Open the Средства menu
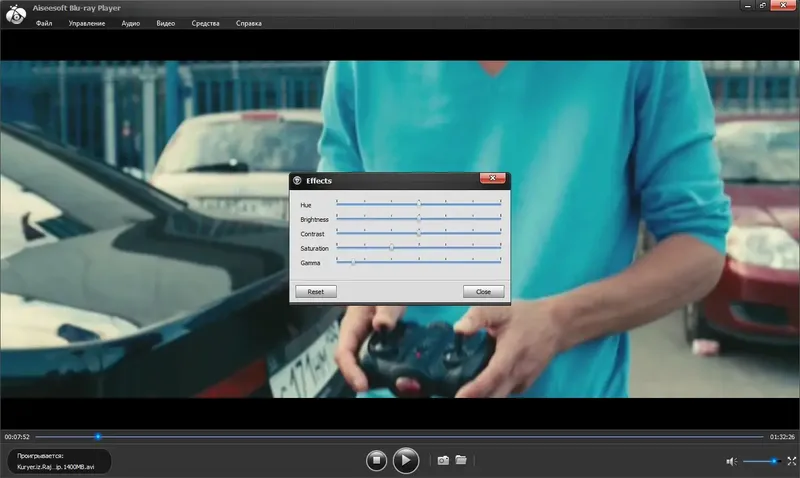 205,23
